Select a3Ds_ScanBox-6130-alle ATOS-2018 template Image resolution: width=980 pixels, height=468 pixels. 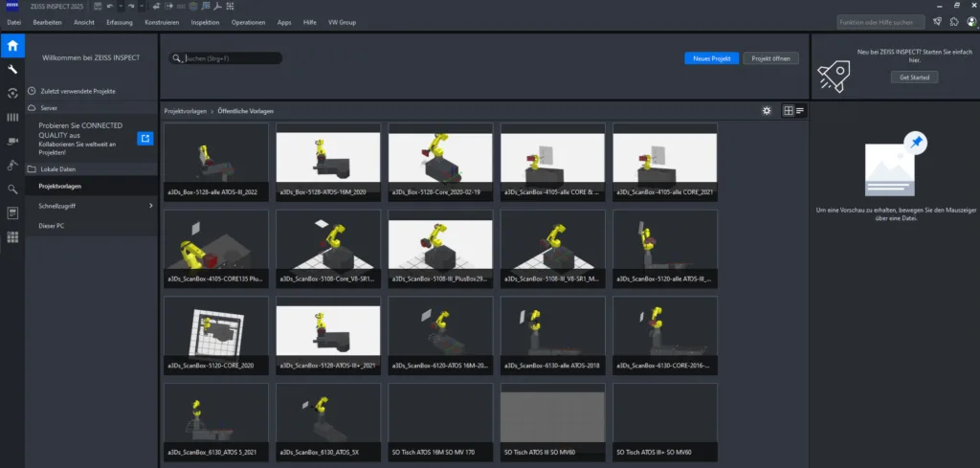pyautogui.click(x=553, y=336)
